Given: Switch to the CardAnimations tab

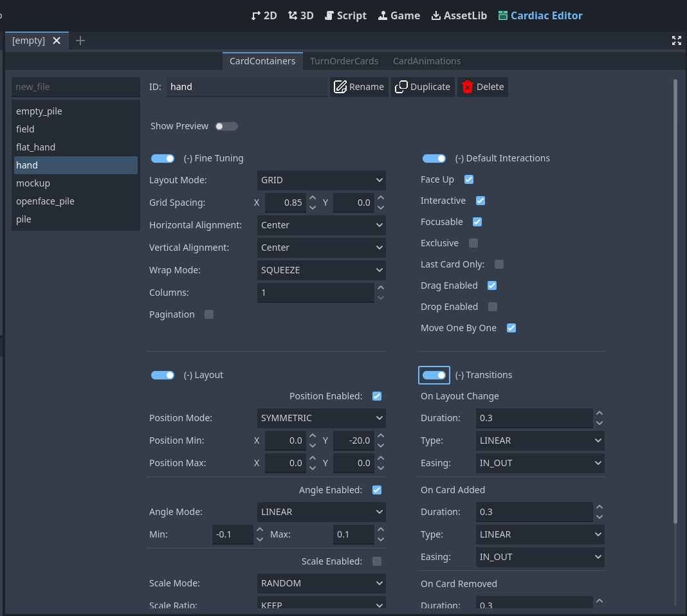Looking at the screenshot, I should coord(426,61).
